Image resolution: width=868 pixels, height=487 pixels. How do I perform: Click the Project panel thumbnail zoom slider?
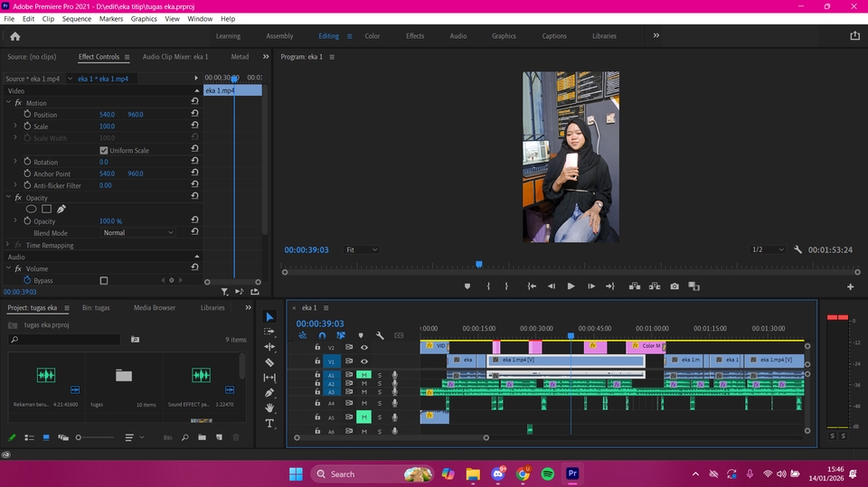click(x=95, y=437)
